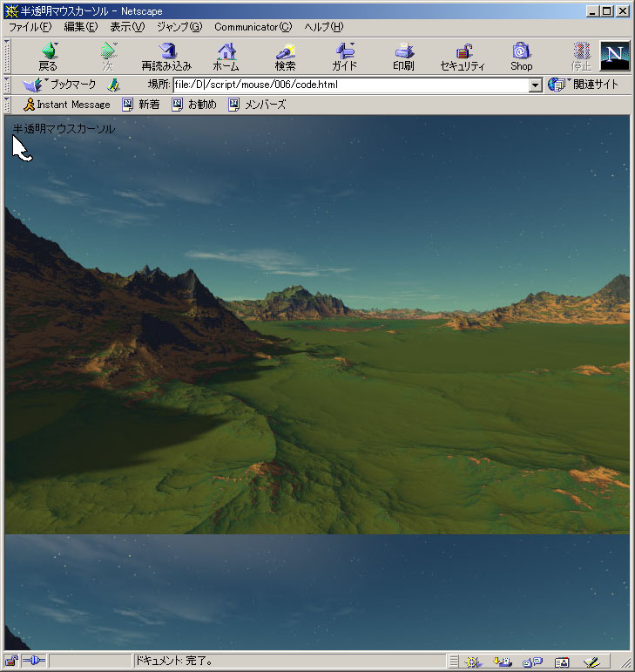
Task: Go to Home (ホーム) icon
Action: (226, 57)
